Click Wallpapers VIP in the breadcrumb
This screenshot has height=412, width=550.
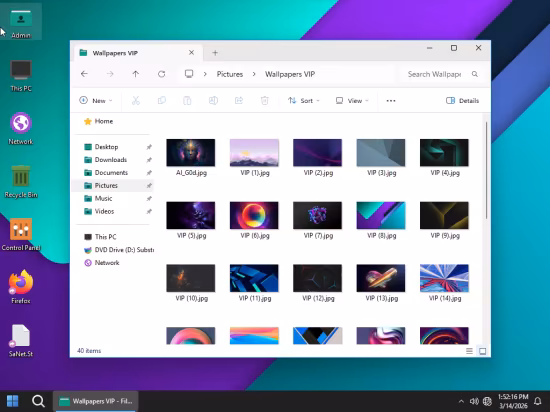click(290, 74)
